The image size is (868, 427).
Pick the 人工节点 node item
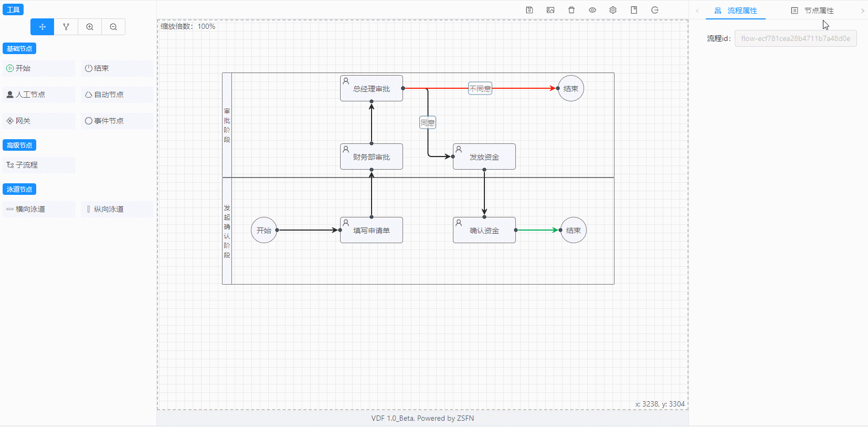(39, 95)
